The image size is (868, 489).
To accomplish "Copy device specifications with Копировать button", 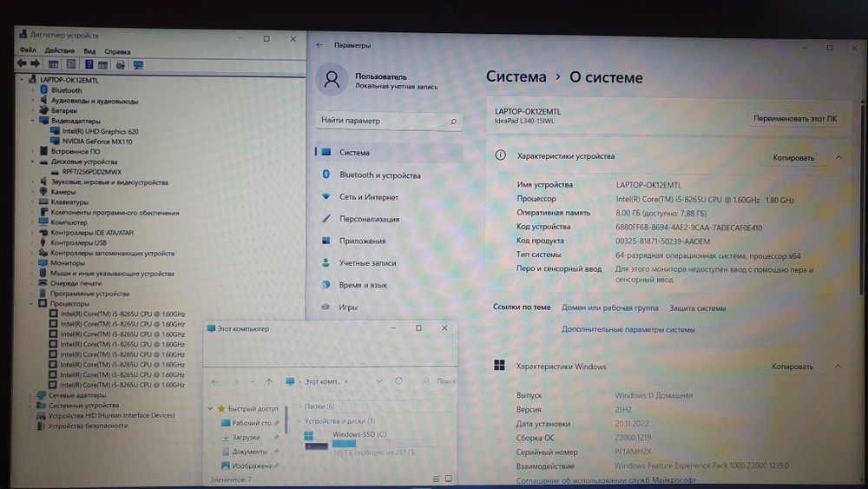I will 793,158.
